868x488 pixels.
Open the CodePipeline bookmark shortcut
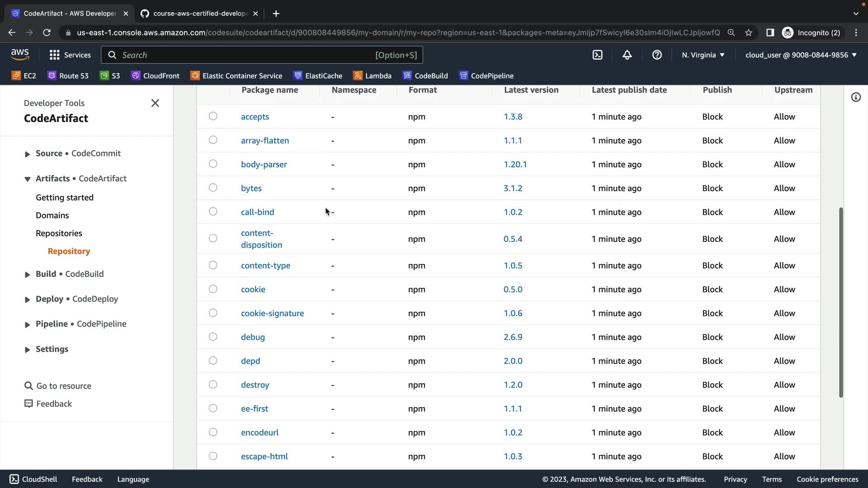486,76
